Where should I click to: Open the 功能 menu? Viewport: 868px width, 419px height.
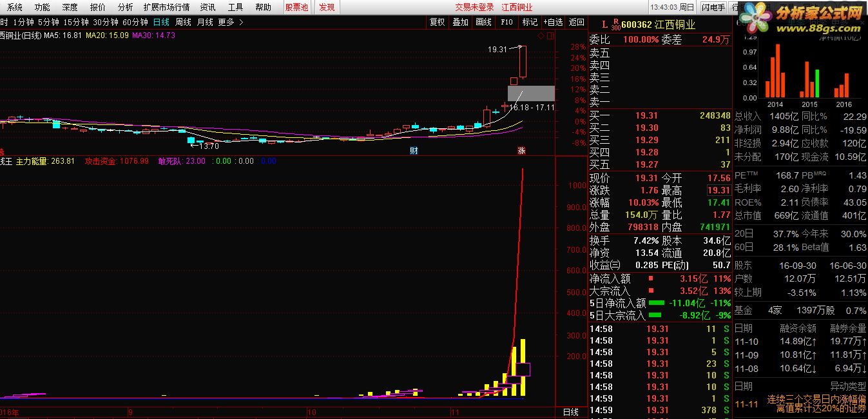pos(42,7)
